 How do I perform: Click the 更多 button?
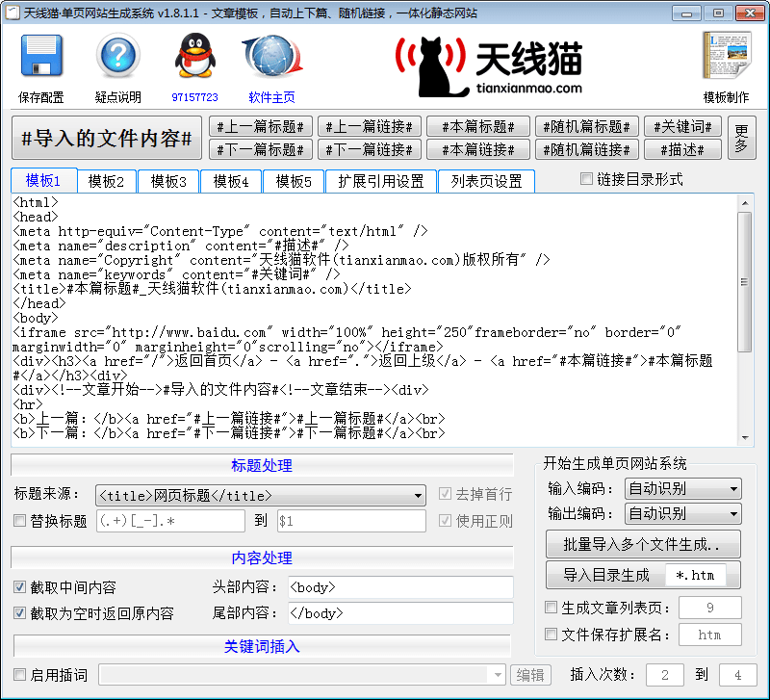point(741,138)
